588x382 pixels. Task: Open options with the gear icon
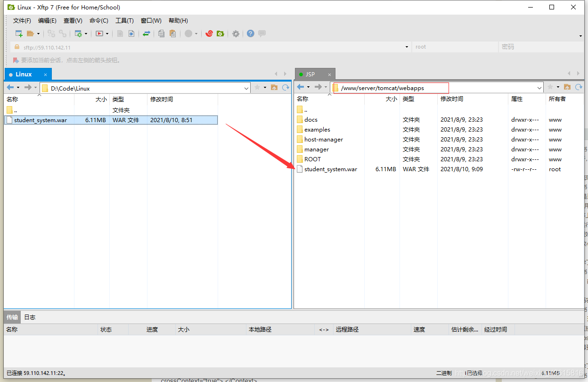pyautogui.click(x=236, y=33)
